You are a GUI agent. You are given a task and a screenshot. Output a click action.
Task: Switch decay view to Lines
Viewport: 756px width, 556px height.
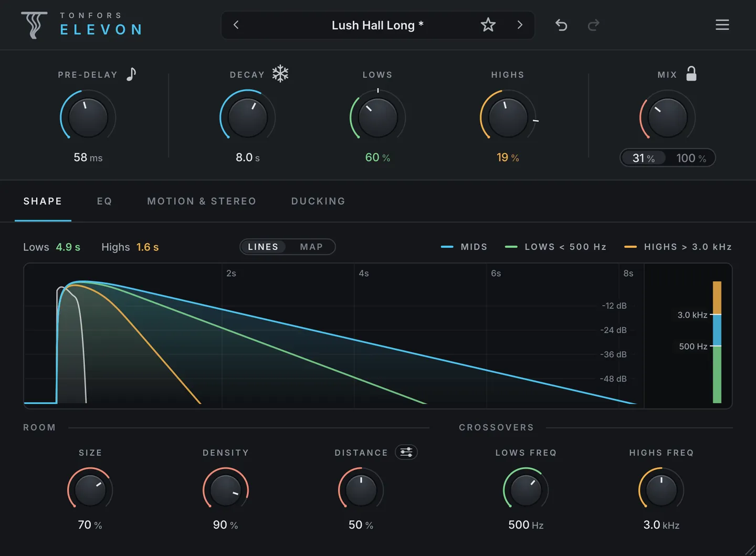point(263,247)
